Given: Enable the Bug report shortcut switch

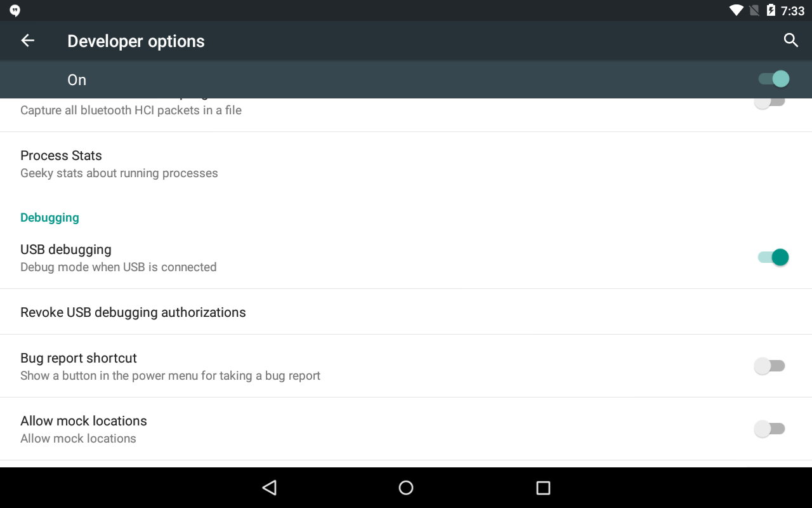Looking at the screenshot, I should 769,366.
